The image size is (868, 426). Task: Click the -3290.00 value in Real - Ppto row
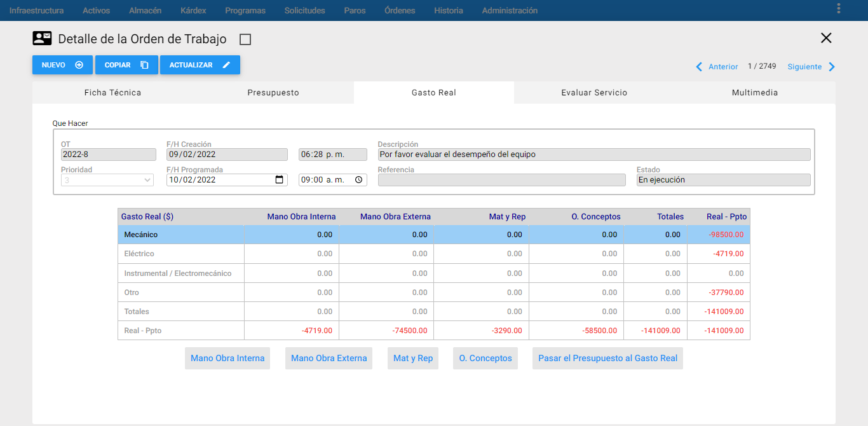pyautogui.click(x=506, y=331)
